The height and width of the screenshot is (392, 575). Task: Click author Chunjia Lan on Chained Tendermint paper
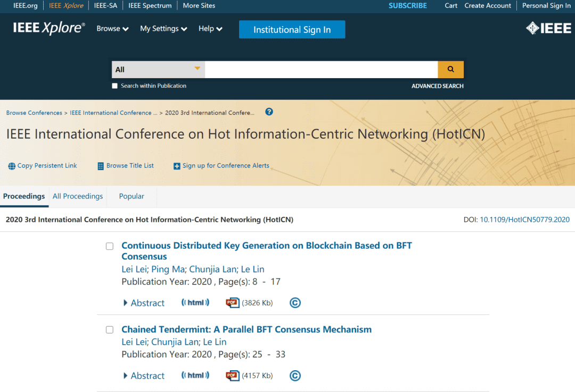pyautogui.click(x=175, y=342)
